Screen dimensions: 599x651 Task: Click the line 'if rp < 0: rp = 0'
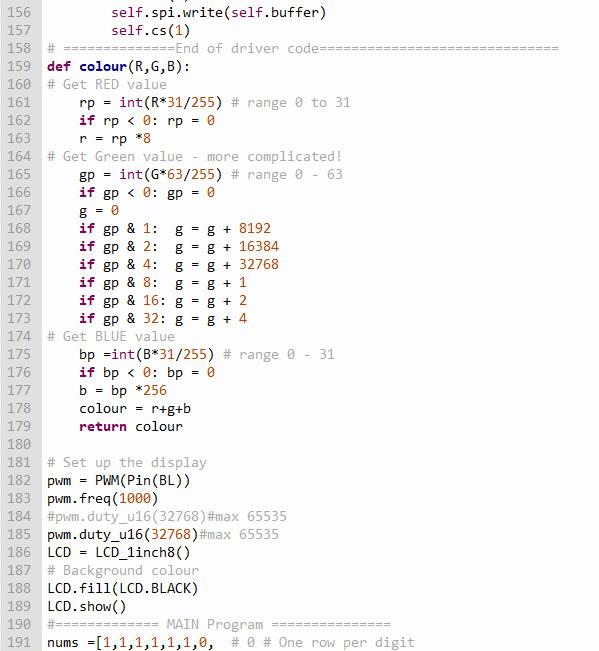147,120
